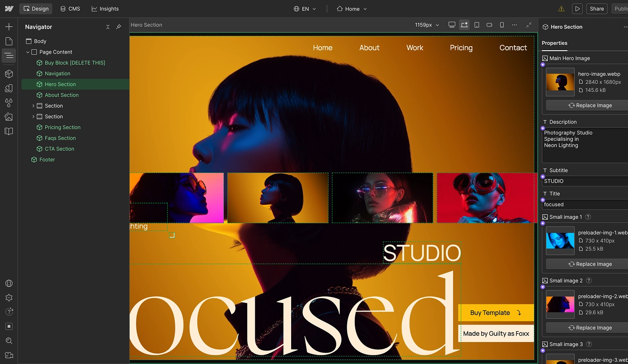Open the help question-mark icon
Screen dimensions: 628x364
[9, 312]
